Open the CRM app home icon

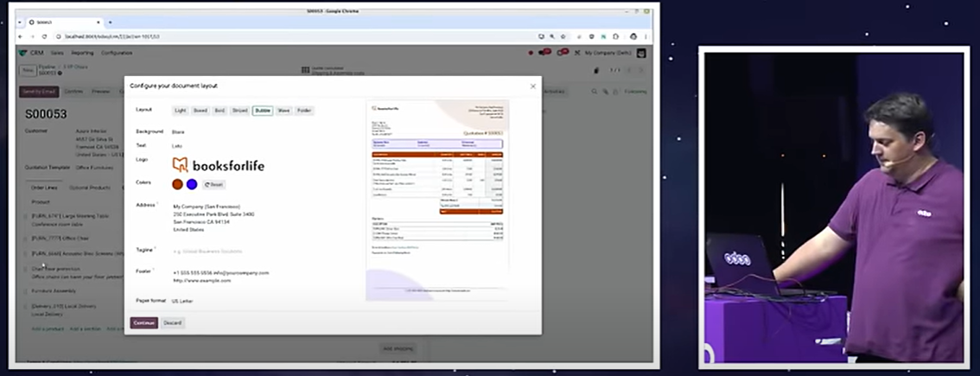pos(23,54)
